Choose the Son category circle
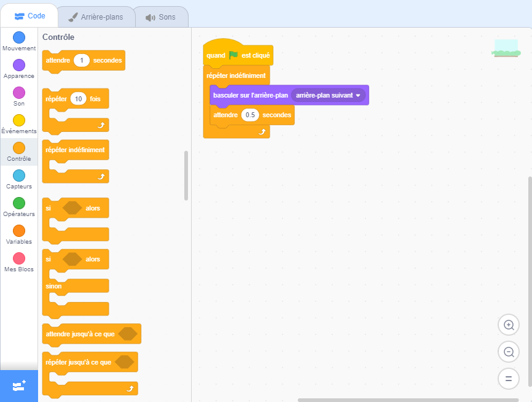The width and height of the screenshot is (532, 402). (x=19, y=93)
